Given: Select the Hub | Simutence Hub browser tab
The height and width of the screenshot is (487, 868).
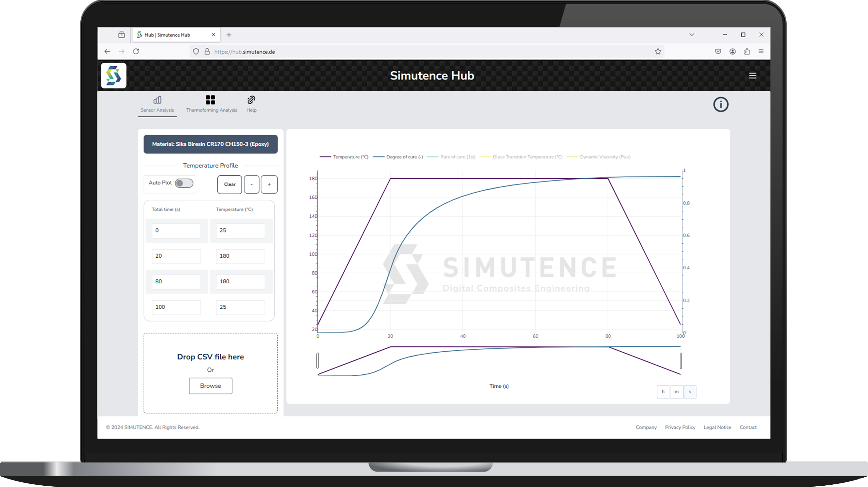Looking at the screenshot, I should pos(176,35).
